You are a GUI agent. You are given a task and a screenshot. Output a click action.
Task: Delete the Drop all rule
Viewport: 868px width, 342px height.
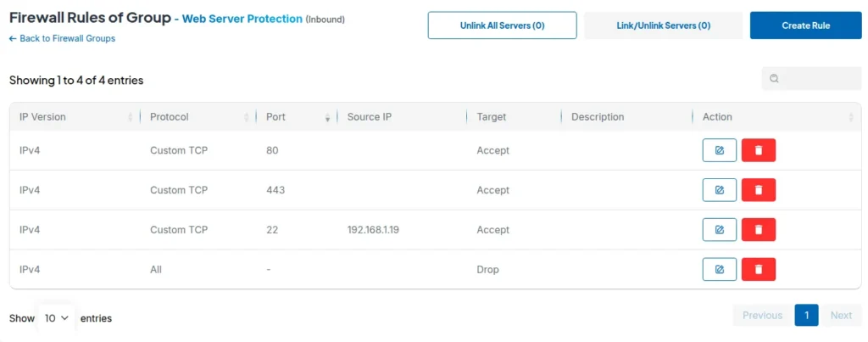click(x=758, y=270)
